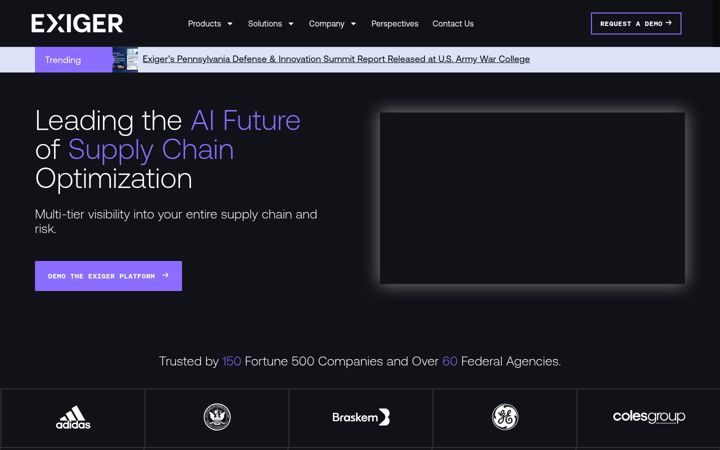The image size is (720, 450).
Task: Open the Products menu
Action: (x=204, y=23)
